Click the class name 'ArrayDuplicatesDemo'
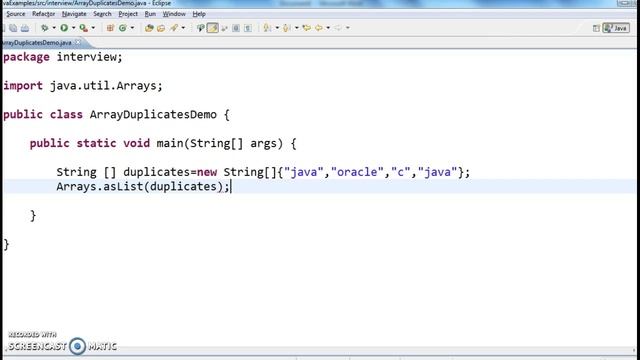This screenshot has height=360, width=640. pos(153,115)
